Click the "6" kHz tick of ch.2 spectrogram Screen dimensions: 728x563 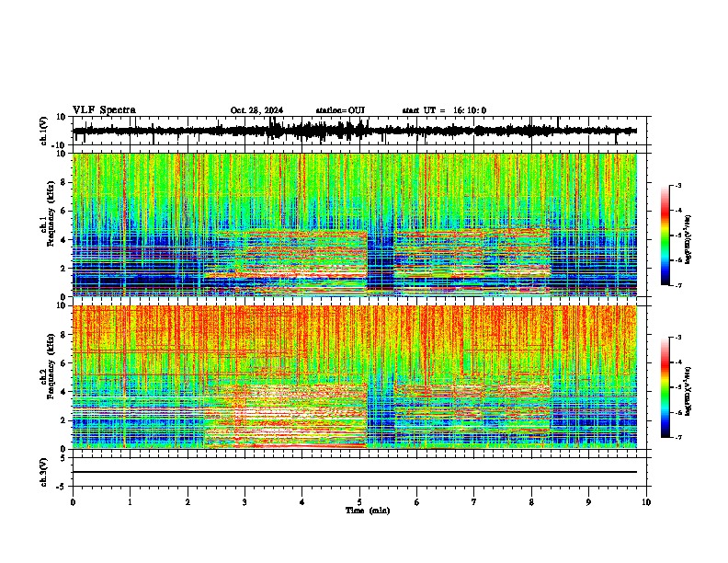click(63, 363)
